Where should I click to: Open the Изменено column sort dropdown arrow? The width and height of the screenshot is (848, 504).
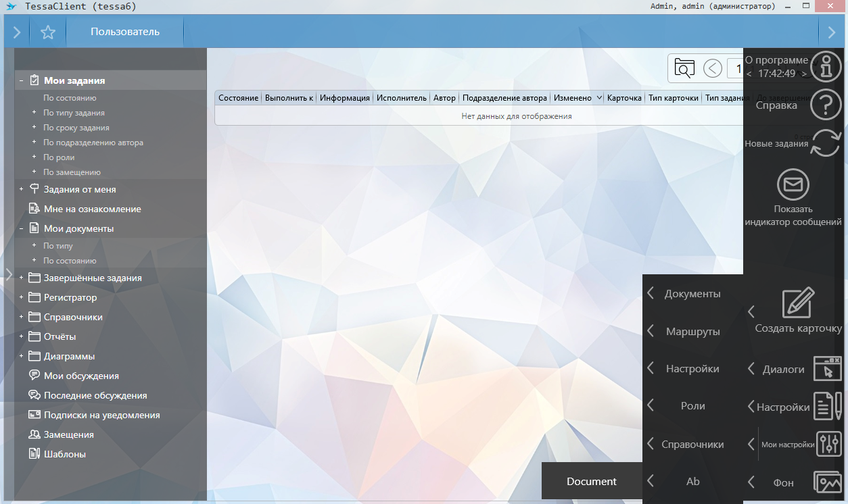pyautogui.click(x=598, y=98)
